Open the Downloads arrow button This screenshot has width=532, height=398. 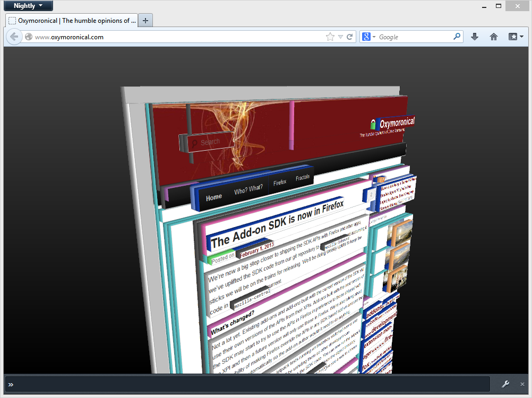click(475, 37)
